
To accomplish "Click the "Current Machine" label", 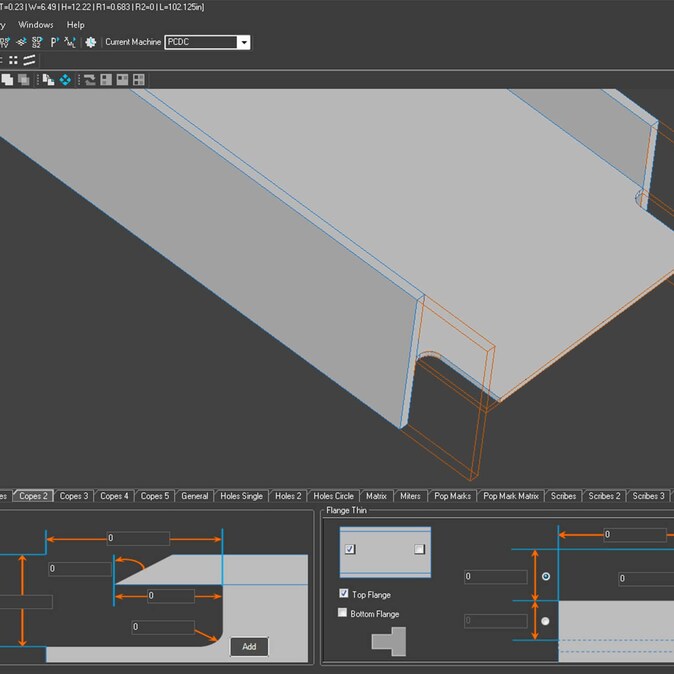I will tap(133, 42).
